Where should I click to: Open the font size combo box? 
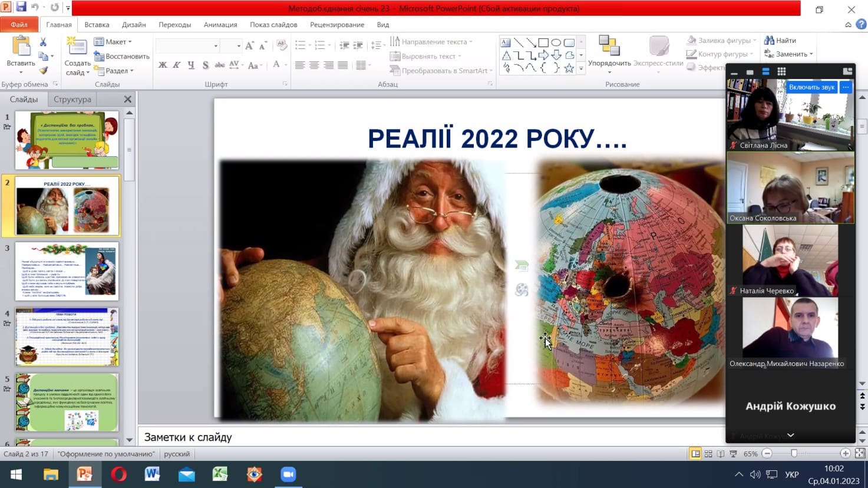pos(231,46)
